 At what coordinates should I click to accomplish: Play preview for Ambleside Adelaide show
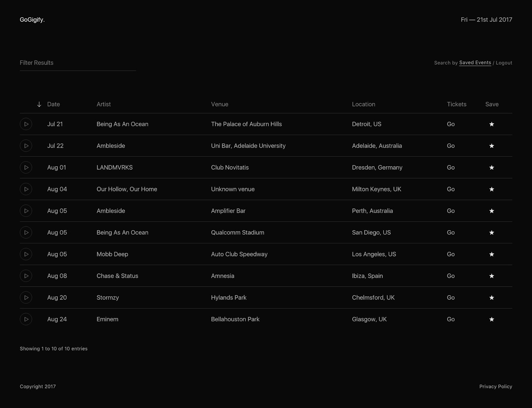tap(26, 146)
